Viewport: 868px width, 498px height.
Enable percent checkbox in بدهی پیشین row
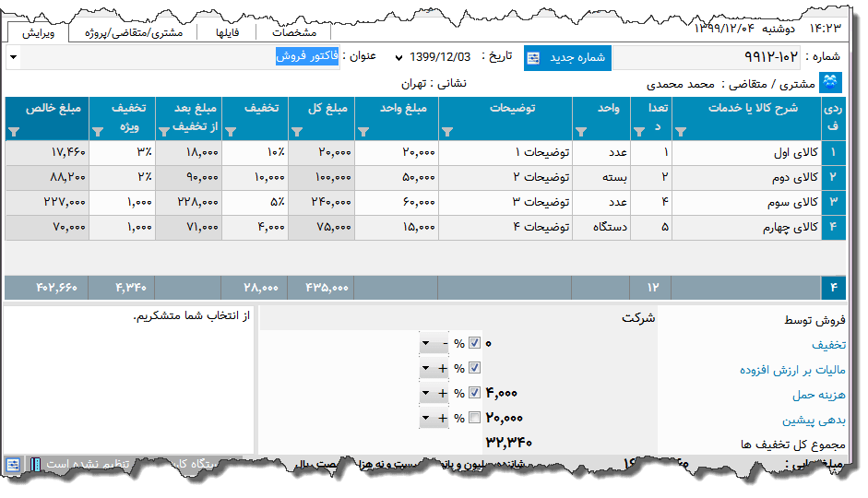pos(474,418)
